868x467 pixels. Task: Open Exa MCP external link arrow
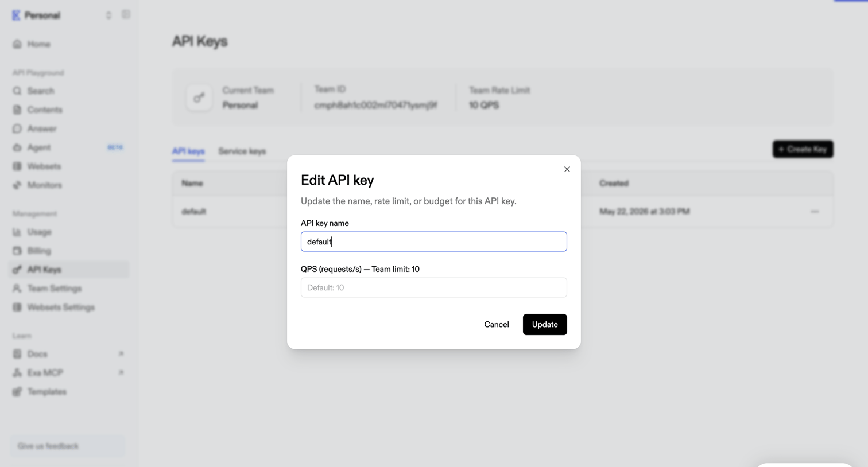click(121, 373)
